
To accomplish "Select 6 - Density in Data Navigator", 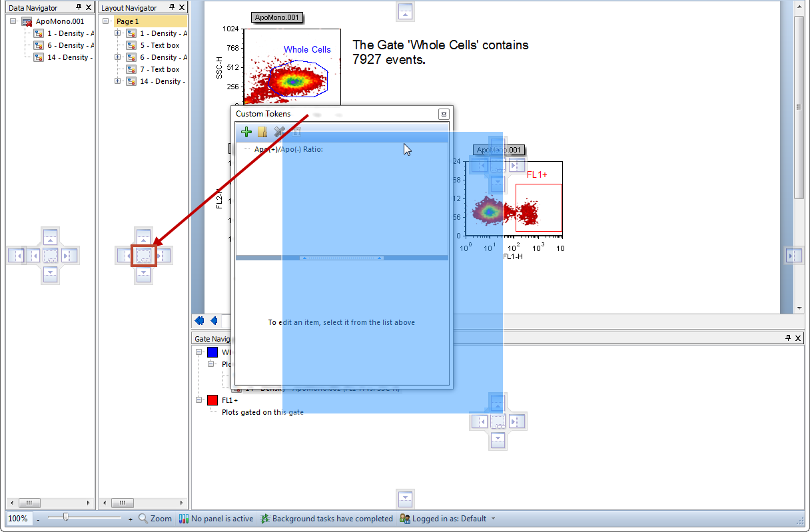I will tap(70, 45).
